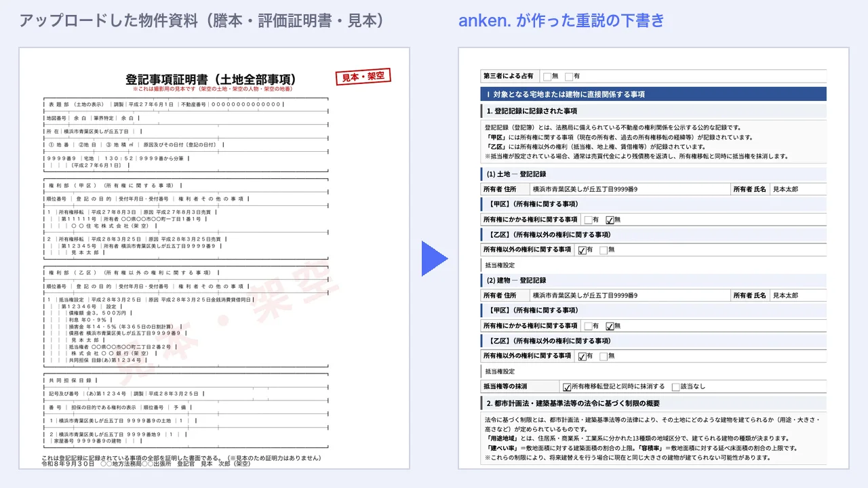The height and width of the screenshot is (488, 868).
Task: Click the アップロードした物件資料 caption
Action: coord(202,20)
